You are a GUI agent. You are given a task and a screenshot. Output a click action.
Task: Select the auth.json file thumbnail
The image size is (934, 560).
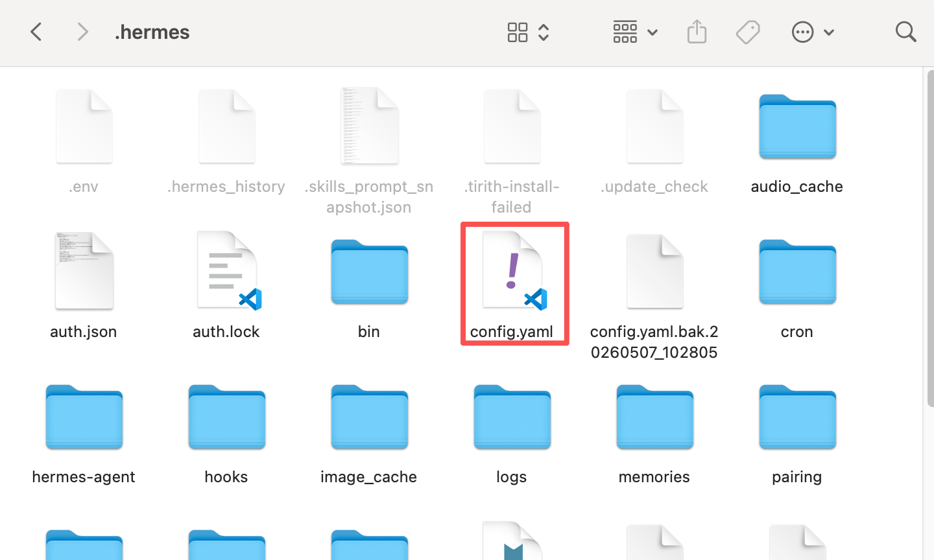pyautogui.click(x=84, y=271)
